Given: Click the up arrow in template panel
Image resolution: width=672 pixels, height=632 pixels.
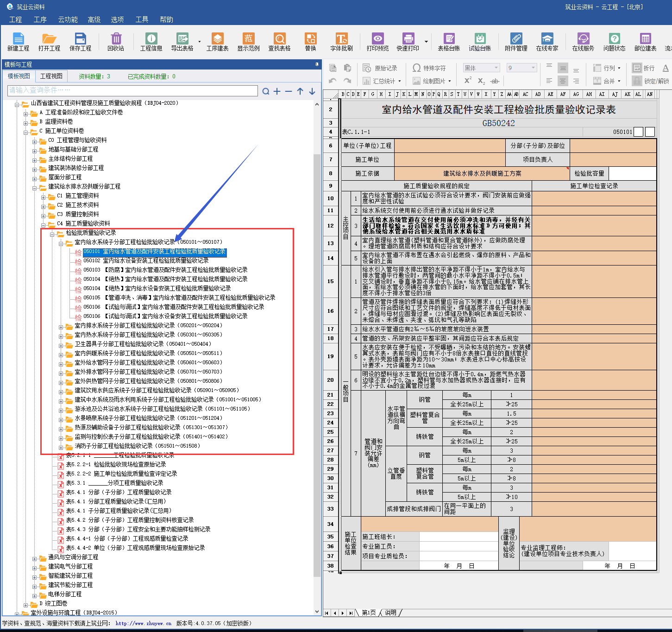Looking at the screenshot, I should pos(300,91).
